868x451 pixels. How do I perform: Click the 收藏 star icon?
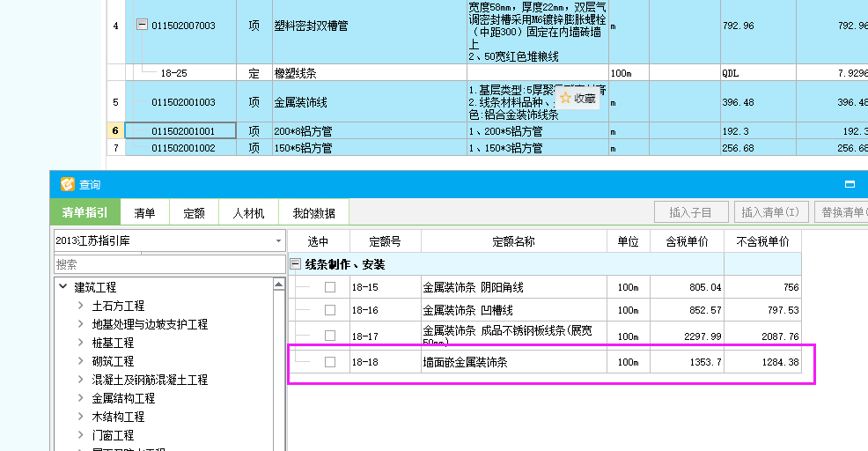565,98
